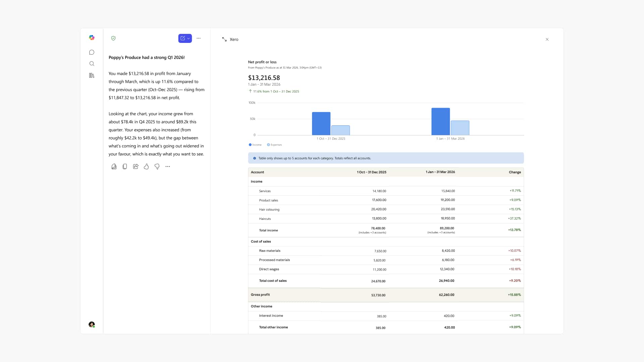Share the response using share icon
Viewport: 644px width, 362px height.
click(136, 167)
